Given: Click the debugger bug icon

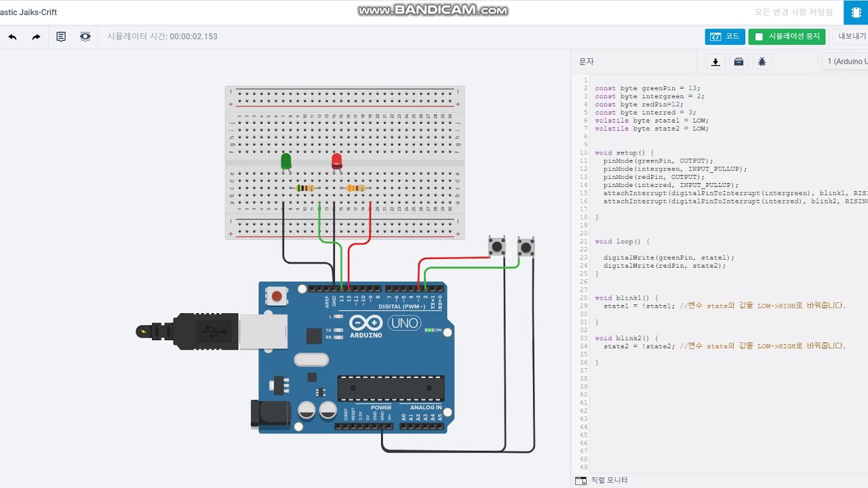Looking at the screenshot, I should (x=762, y=62).
